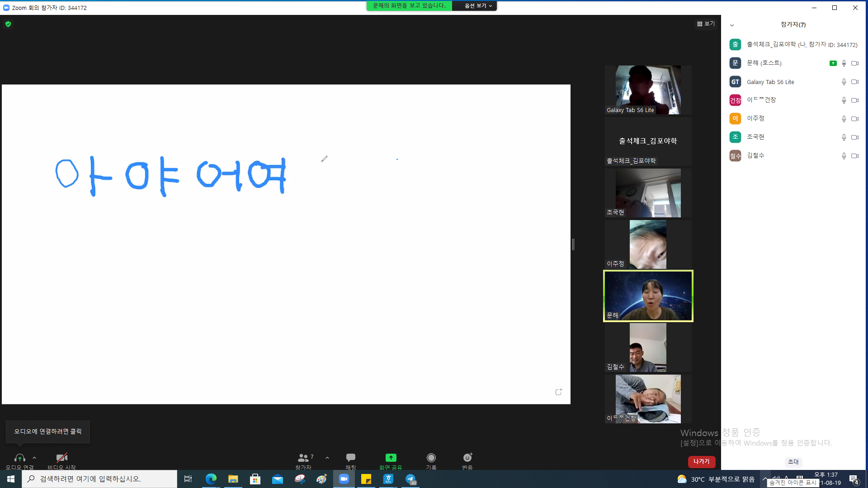Collapse the participants panel chevron
The image size is (868, 488).
pyautogui.click(x=732, y=25)
